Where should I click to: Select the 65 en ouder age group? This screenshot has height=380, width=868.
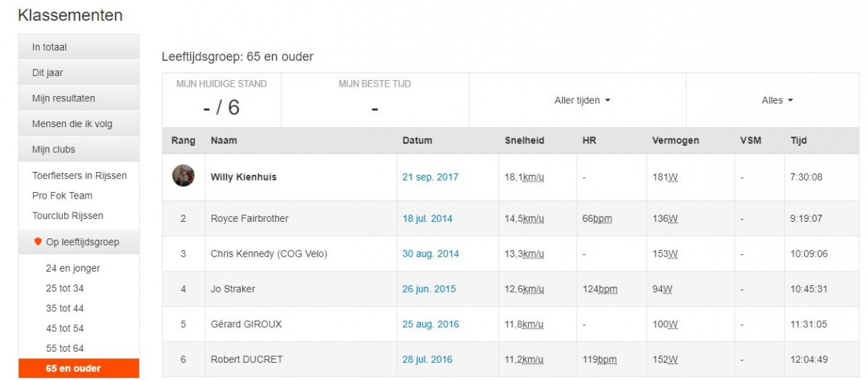pyautogui.click(x=73, y=368)
